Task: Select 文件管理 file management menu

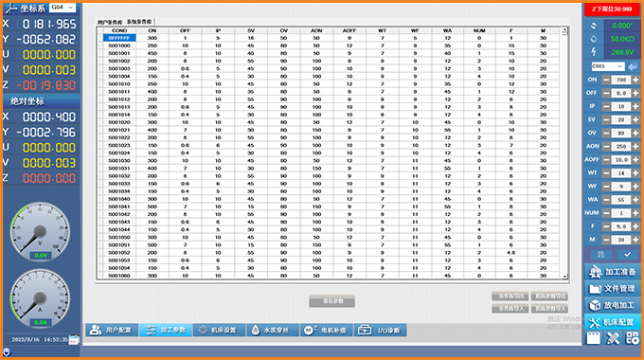Action: (613, 289)
